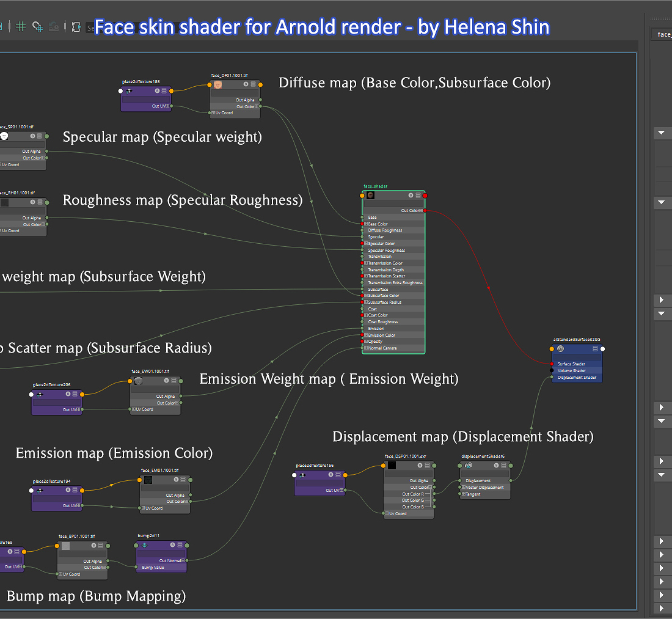Click the face_EM01.1001.tif texture swatch
Viewport: 672px width, 619px height.
click(148, 480)
